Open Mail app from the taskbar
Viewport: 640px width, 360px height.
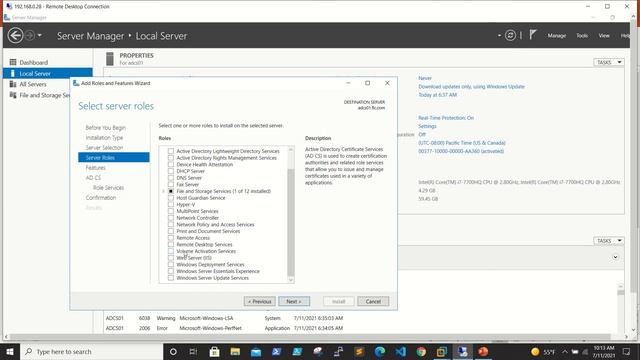256,351
